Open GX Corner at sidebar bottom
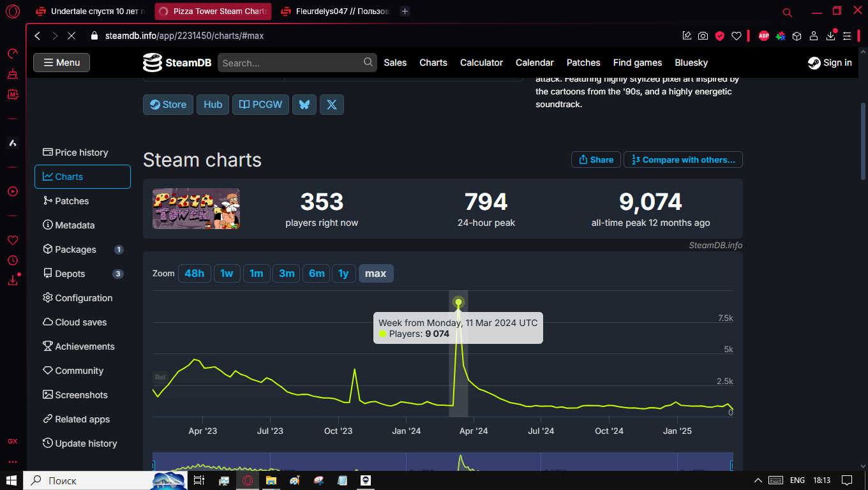 point(13,441)
